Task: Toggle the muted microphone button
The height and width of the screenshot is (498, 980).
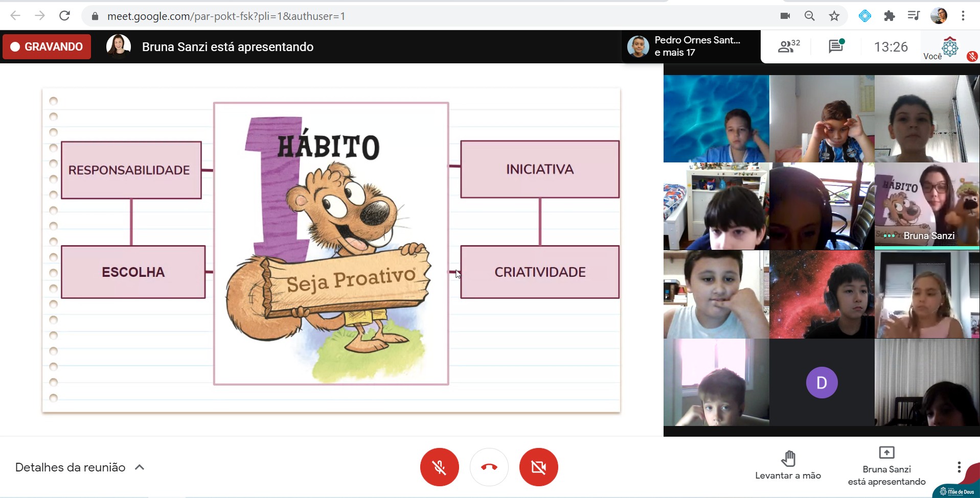Action: [x=439, y=467]
